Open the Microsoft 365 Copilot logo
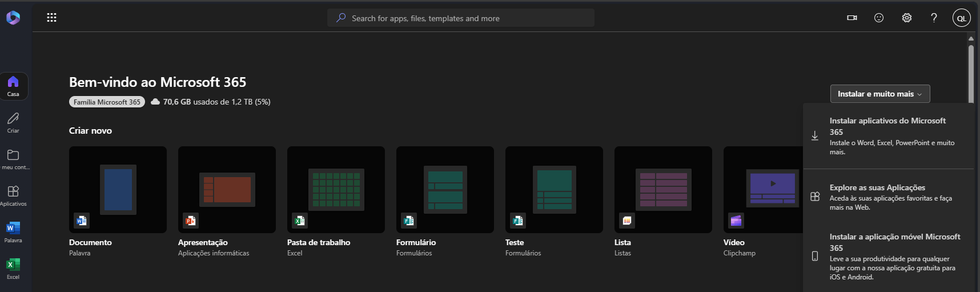This screenshot has height=292, width=980. pyautogui.click(x=13, y=18)
